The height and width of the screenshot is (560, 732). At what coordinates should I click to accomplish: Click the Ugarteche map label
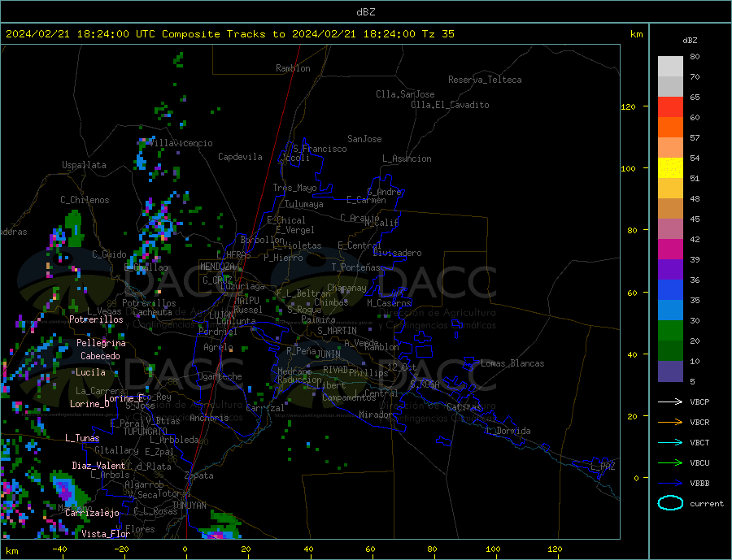coord(220,376)
